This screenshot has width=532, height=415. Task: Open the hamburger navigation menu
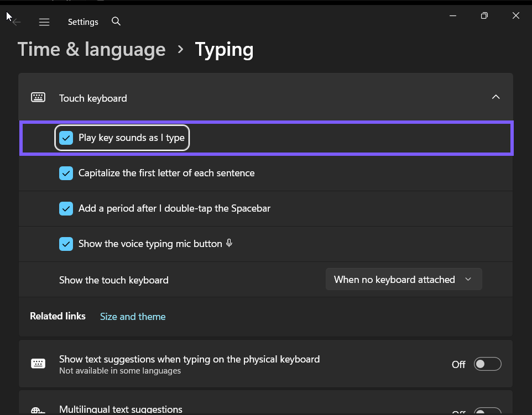tap(44, 22)
